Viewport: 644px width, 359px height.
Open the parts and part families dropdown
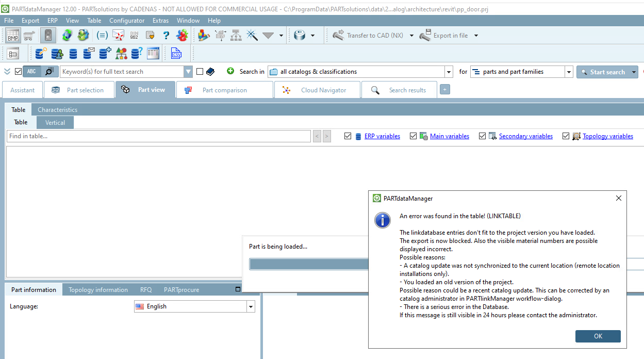(x=569, y=72)
